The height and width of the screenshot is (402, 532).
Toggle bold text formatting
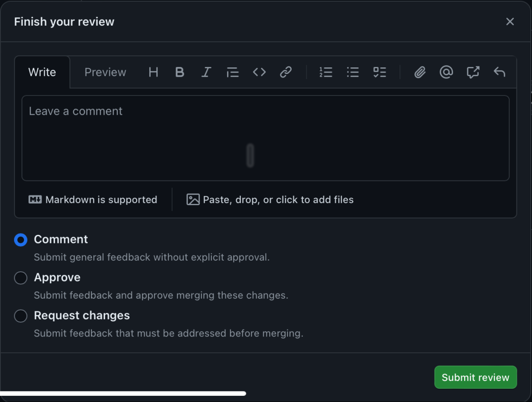pyautogui.click(x=180, y=72)
